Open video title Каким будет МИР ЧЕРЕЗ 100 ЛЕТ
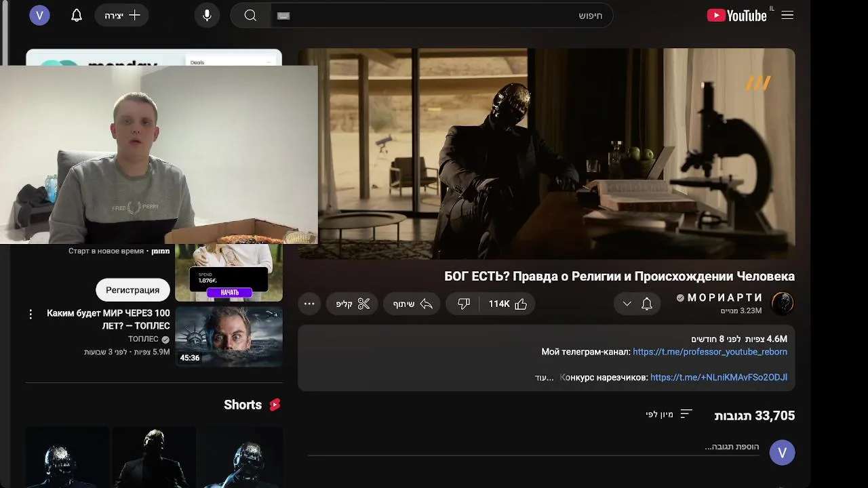This screenshot has width=868, height=488. (108, 319)
